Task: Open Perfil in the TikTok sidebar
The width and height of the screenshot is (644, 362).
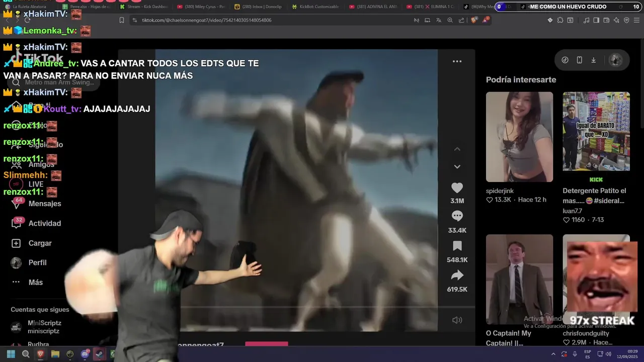Action: [29, 262]
